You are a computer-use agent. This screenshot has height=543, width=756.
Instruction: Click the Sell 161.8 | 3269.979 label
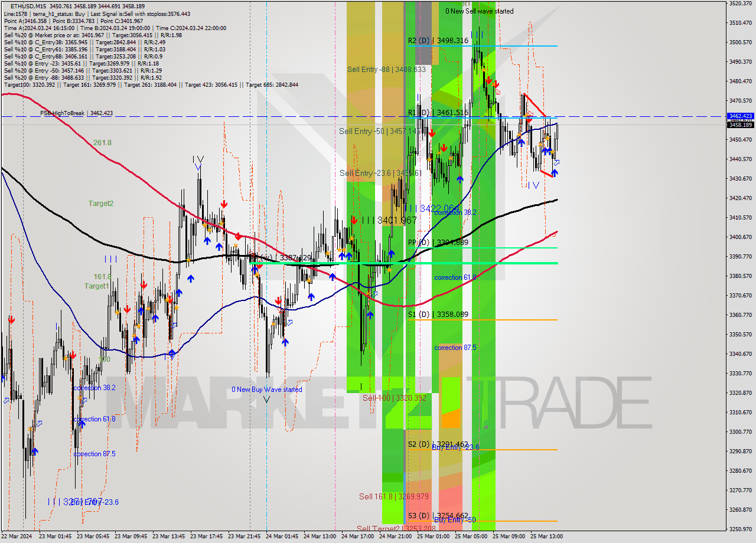[x=394, y=497]
